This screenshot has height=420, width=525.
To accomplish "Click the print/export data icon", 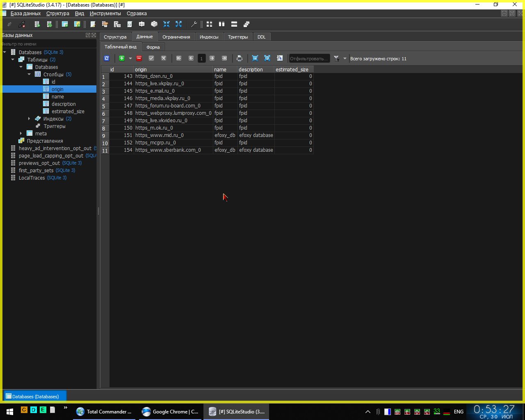I will coord(240,59).
